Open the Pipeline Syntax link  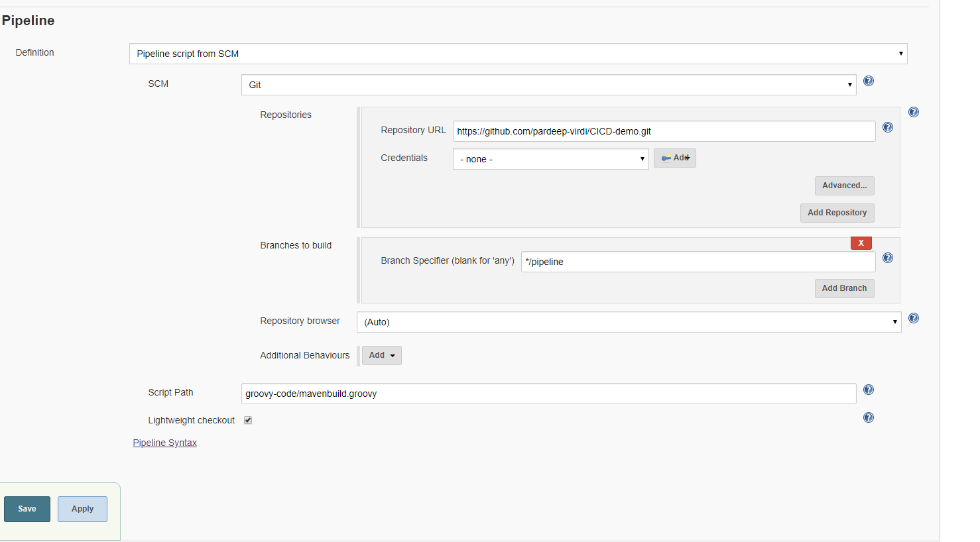coord(164,443)
